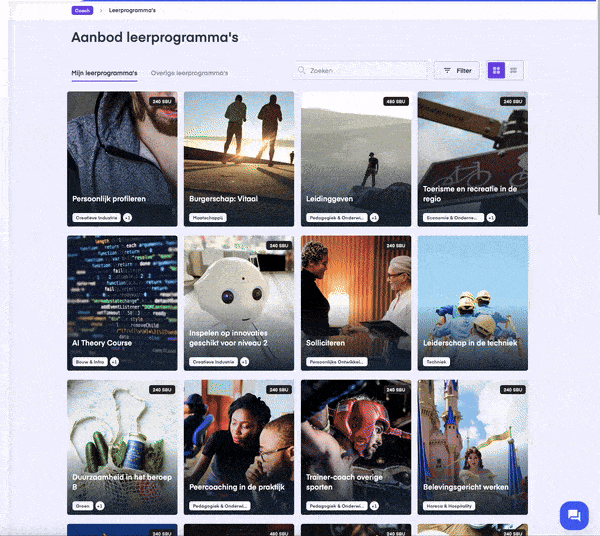Click the magnifier icon in Zoeken
Viewport: 600px width, 536px height.
click(302, 70)
